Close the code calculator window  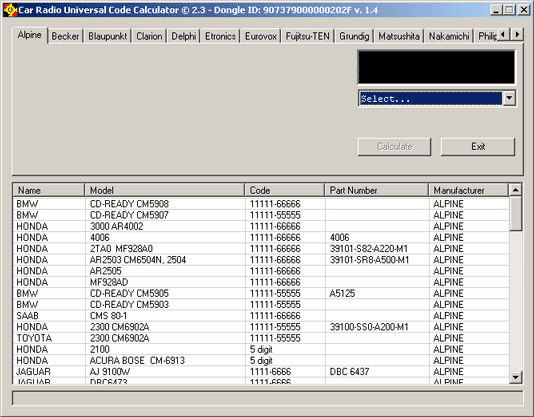pyautogui.click(x=523, y=10)
